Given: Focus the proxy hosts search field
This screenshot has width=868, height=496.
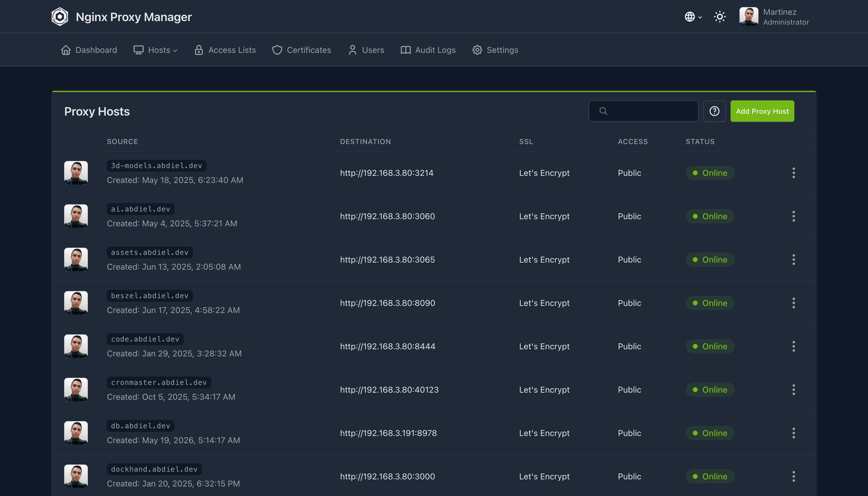Looking at the screenshot, I should [x=643, y=111].
